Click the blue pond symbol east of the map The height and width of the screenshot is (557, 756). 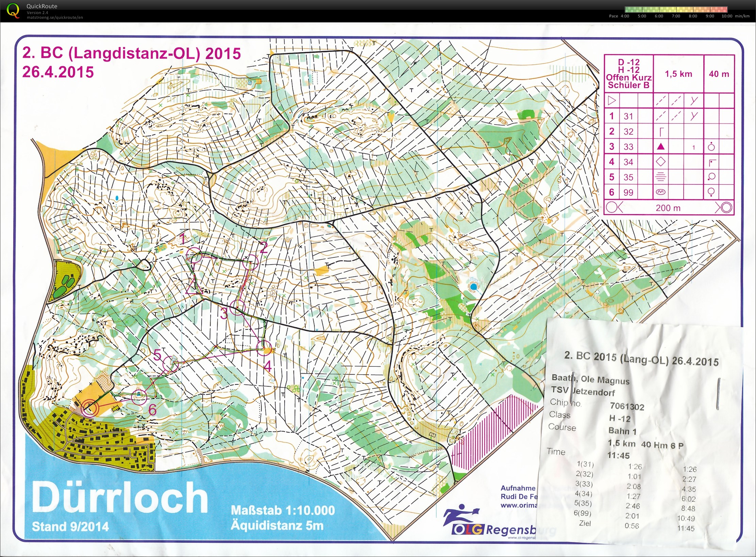point(473,286)
